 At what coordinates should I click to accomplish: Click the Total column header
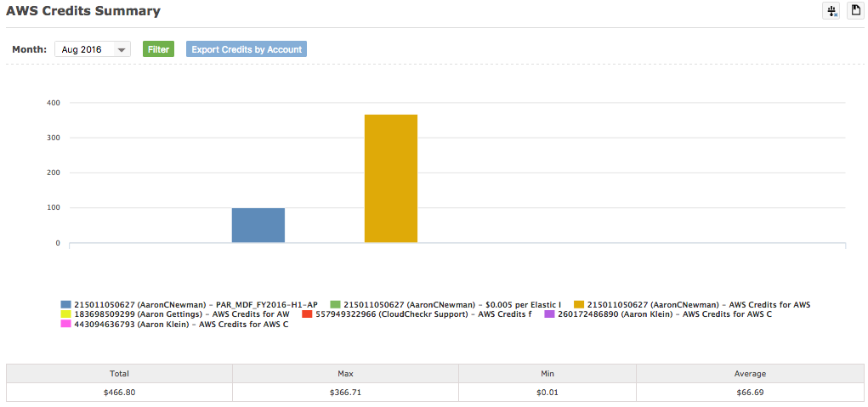pos(119,374)
